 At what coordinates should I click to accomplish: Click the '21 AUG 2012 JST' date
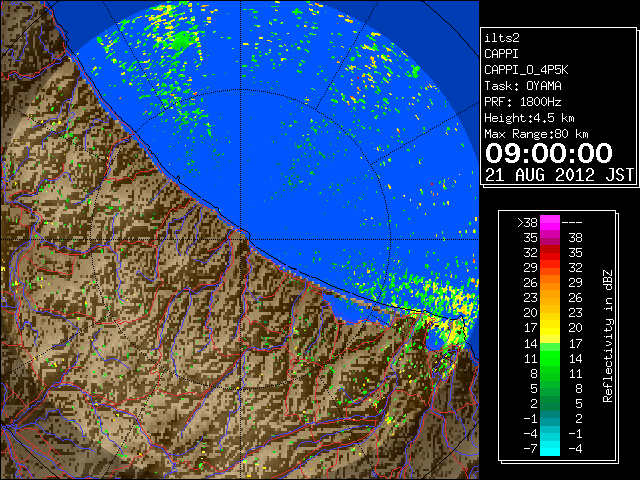click(560, 175)
